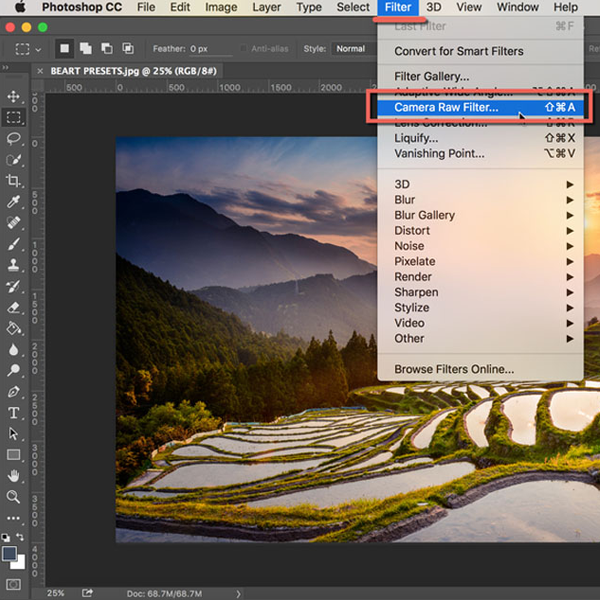
Task: Enable the Add to selection mode
Action: 85,48
